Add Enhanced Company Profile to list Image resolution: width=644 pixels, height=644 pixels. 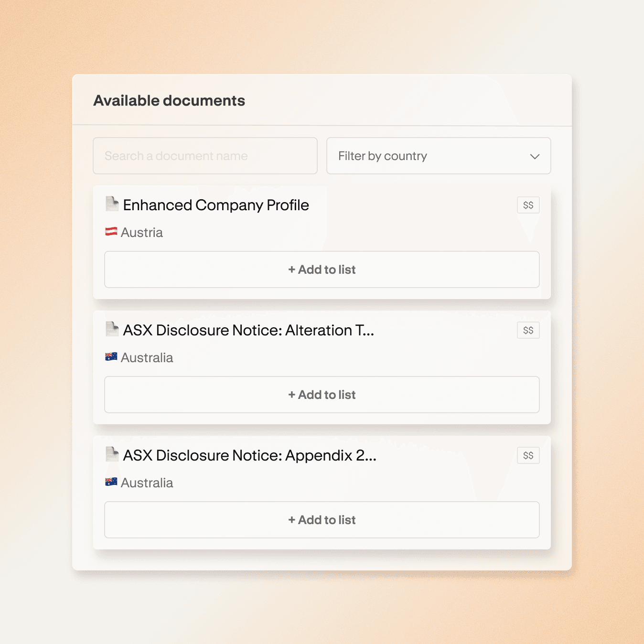tap(322, 270)
